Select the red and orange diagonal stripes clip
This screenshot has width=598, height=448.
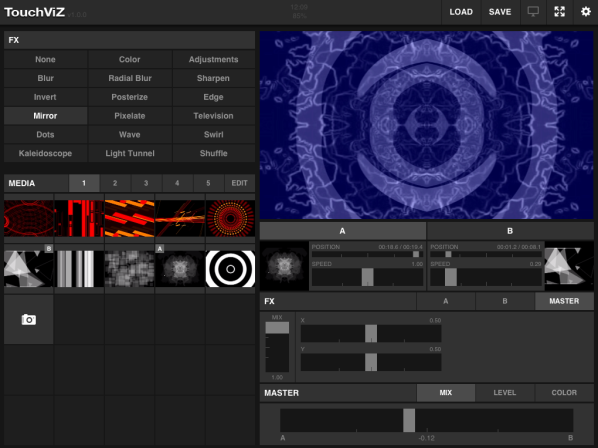[x=129, y=218]
